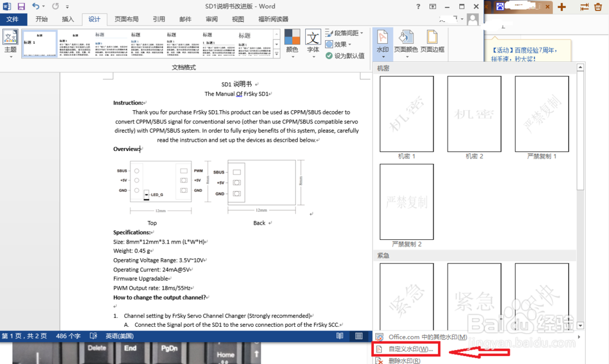Image resolution: width=609 pixels, height=364 pixels.
Task: Click the Redo icon
Action: pyautogui.click(x=55, y=6)
